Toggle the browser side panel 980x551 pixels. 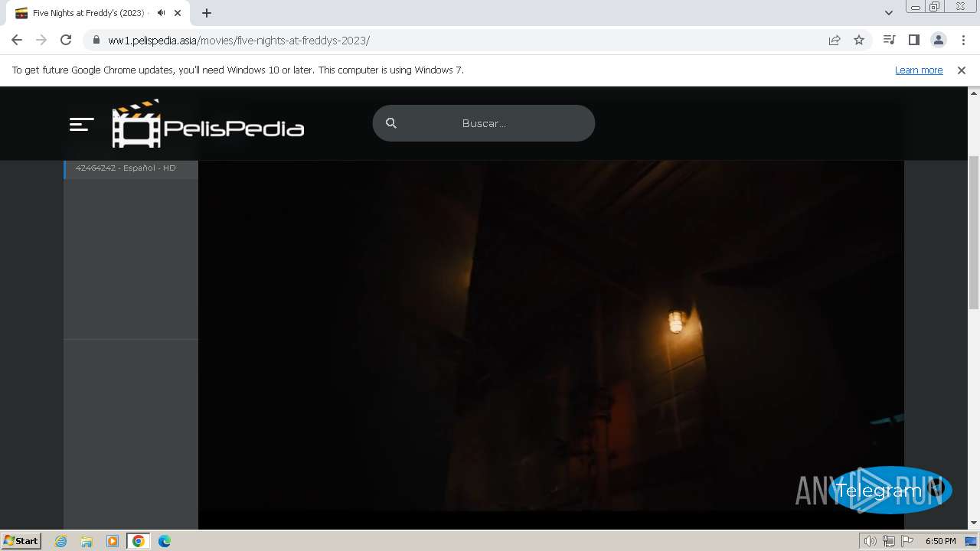pyautogui.click(x=913, y=40)
